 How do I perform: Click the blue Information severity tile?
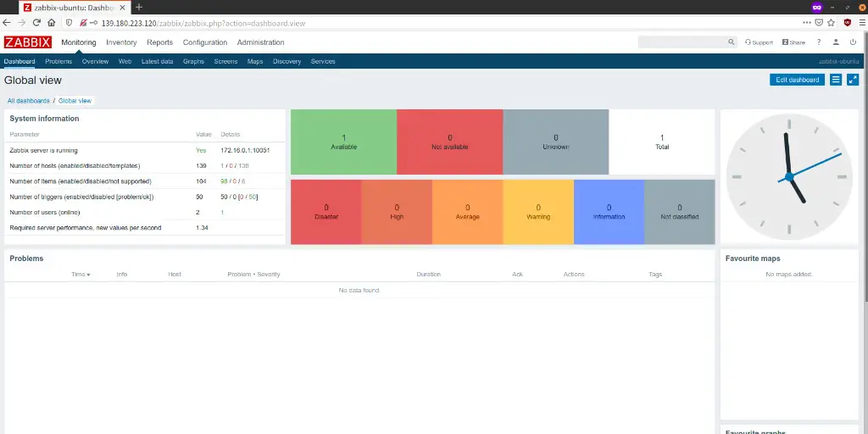coord(609,211)
